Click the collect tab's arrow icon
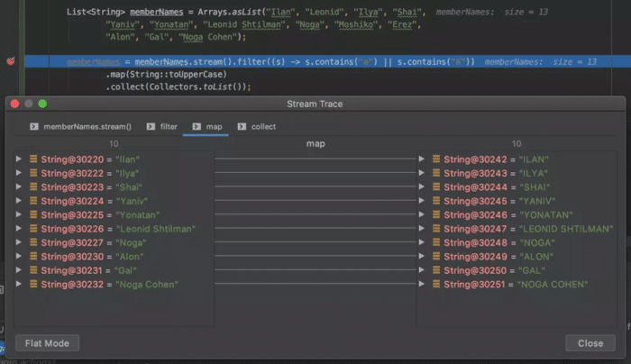This screenshot has width=631, height=364. click(242, 127)
